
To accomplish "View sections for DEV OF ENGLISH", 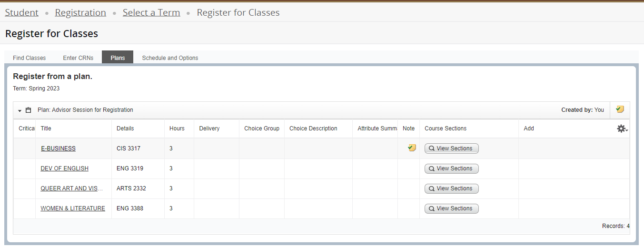I will click(451, 168).
